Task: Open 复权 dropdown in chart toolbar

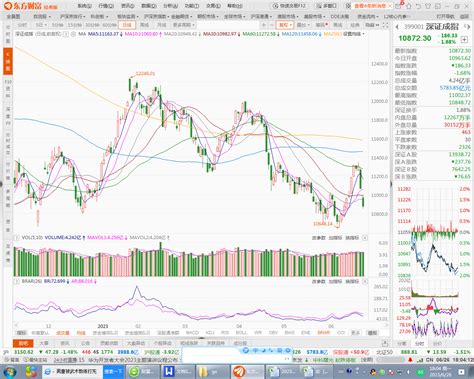Action: point(285,25)
